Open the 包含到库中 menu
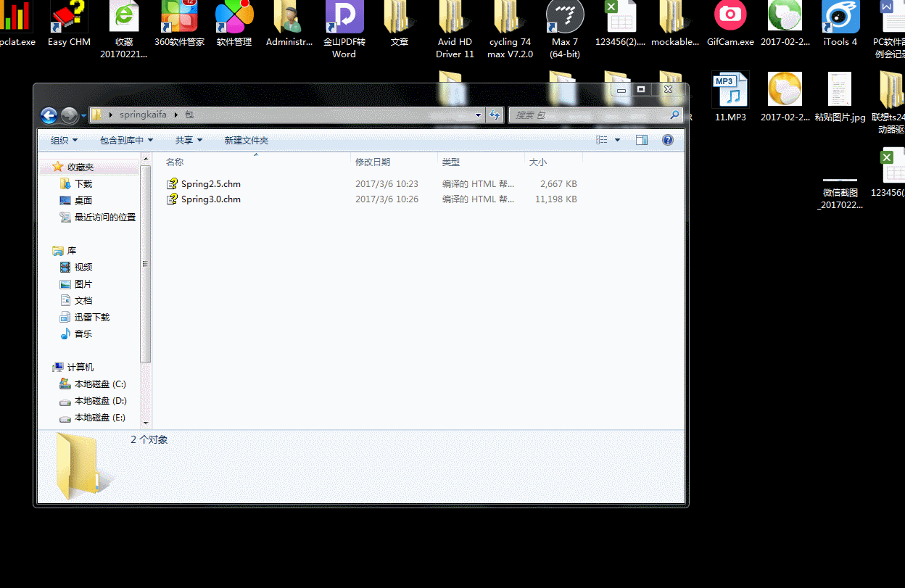Image resolution: width=905 pixels, height=588 pixels. click(x=126, y=140)
